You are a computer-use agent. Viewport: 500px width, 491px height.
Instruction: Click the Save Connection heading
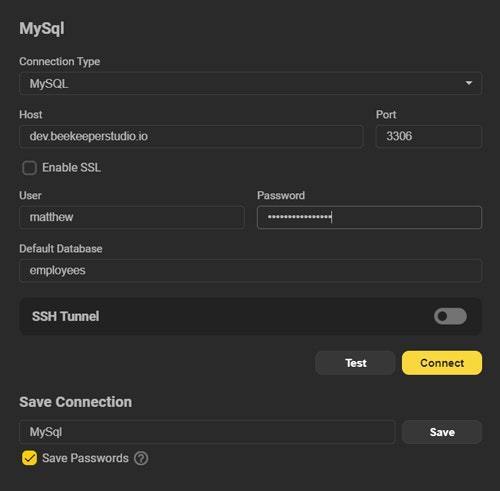(76, 402)
